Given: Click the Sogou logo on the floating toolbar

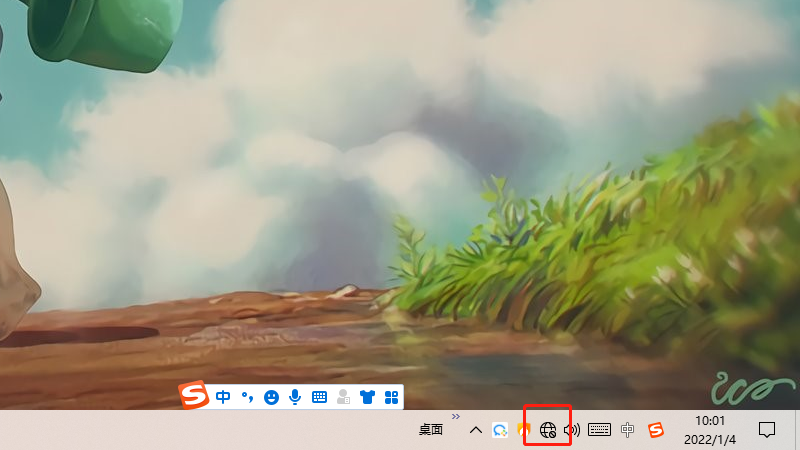Looking at the screenshot, I should pyautogui.click(x=194, y=396).
